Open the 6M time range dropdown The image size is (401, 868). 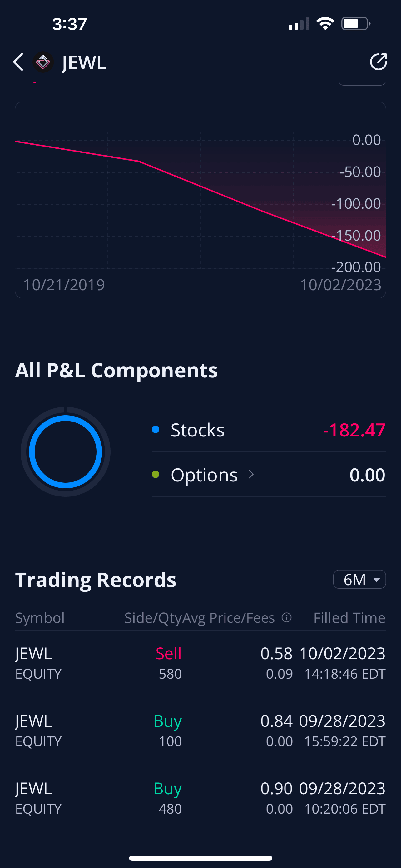pos(359,580)
